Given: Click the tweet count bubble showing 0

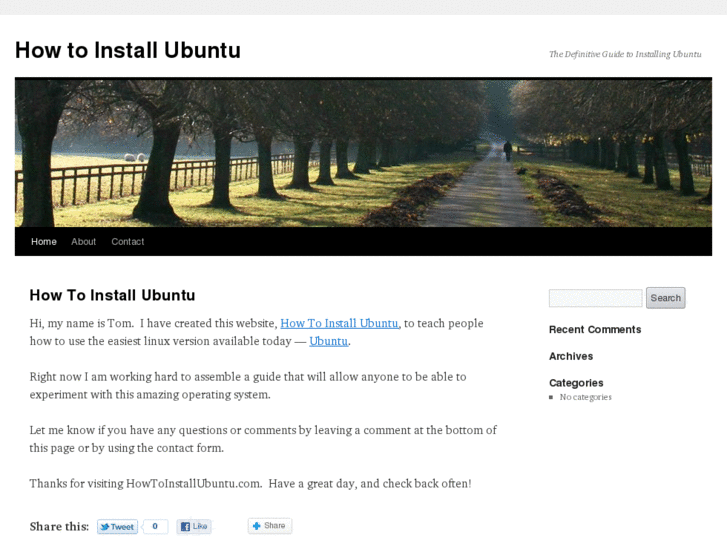Looking at the screenshot, I should tap(155, 526).
